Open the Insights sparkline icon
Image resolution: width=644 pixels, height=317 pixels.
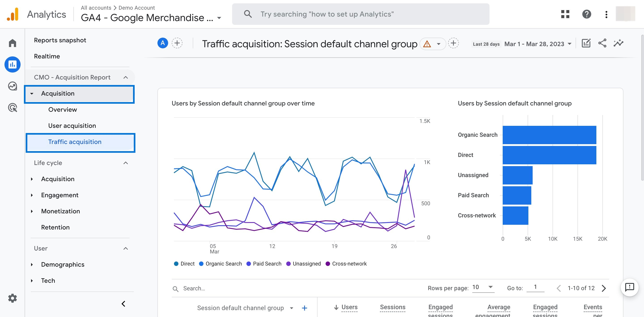(618, 43)
